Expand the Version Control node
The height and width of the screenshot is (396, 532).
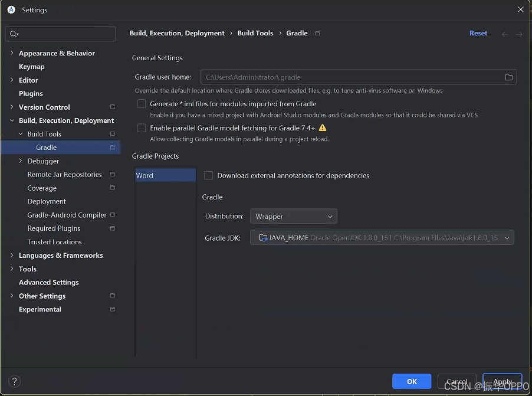[x=12, y=107]
